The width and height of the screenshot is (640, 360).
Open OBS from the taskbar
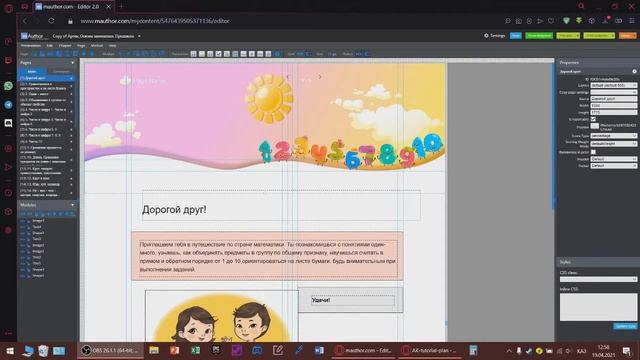click(110, 351)
